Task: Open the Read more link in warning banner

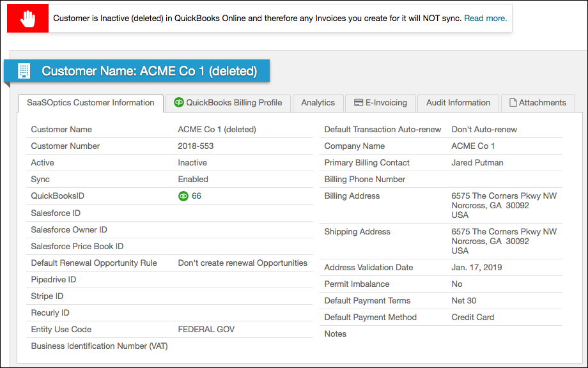Action: click(485, 19)
